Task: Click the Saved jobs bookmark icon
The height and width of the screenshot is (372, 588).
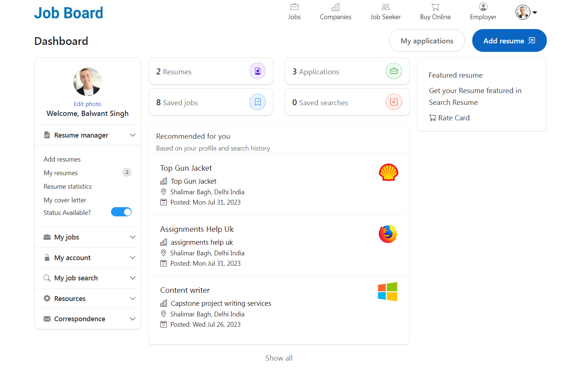Action: [258, 102]
